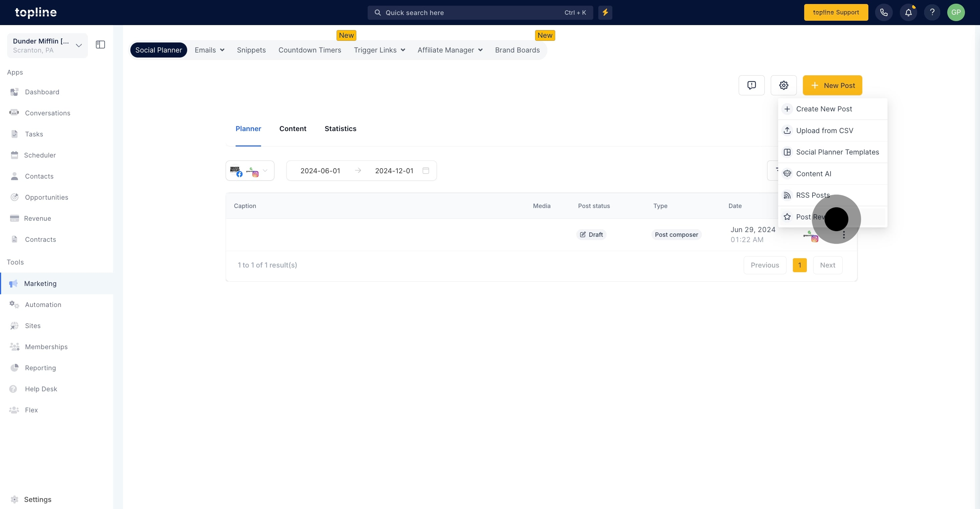Open the phone dialer icon

pyautogui.click(x=884, y=12)
